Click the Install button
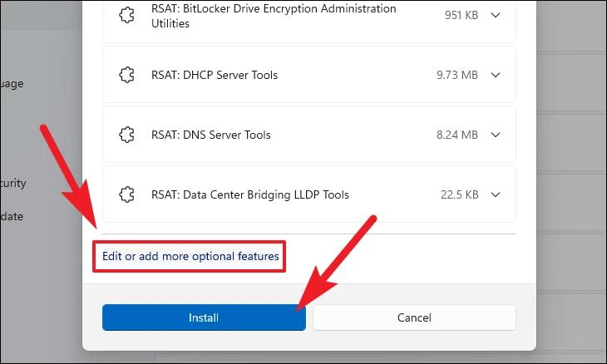The height and width of the screenshot is (364, 607). coord(204,317)
